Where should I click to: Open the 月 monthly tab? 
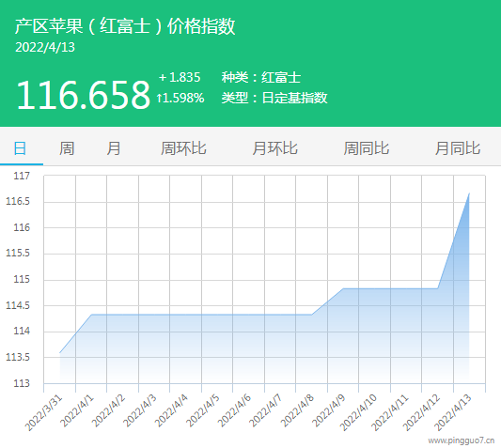tap(114, 148)
